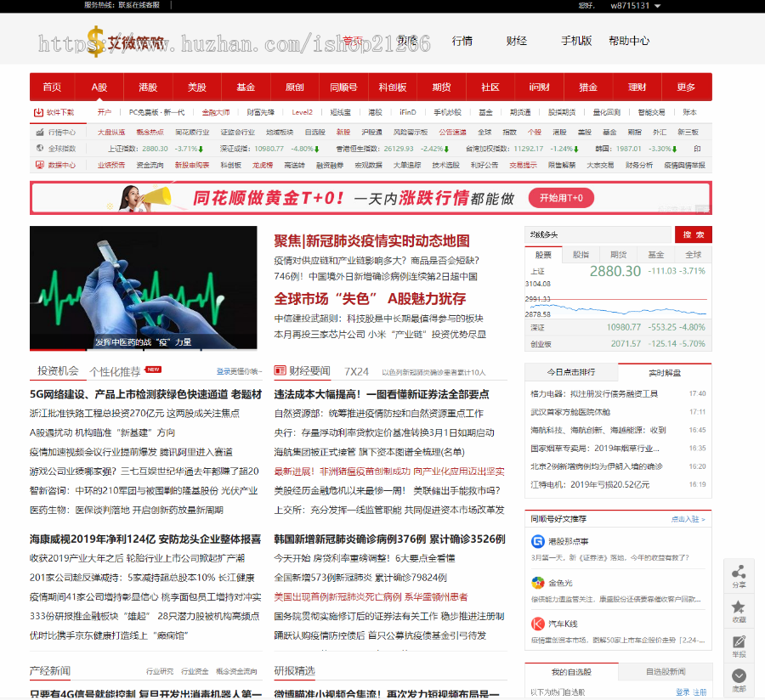Select the 举报 report pencil icon
Image resolution: width=765 pixels, height=700 pixels.
pyautogui.click(x=739, y=640)
